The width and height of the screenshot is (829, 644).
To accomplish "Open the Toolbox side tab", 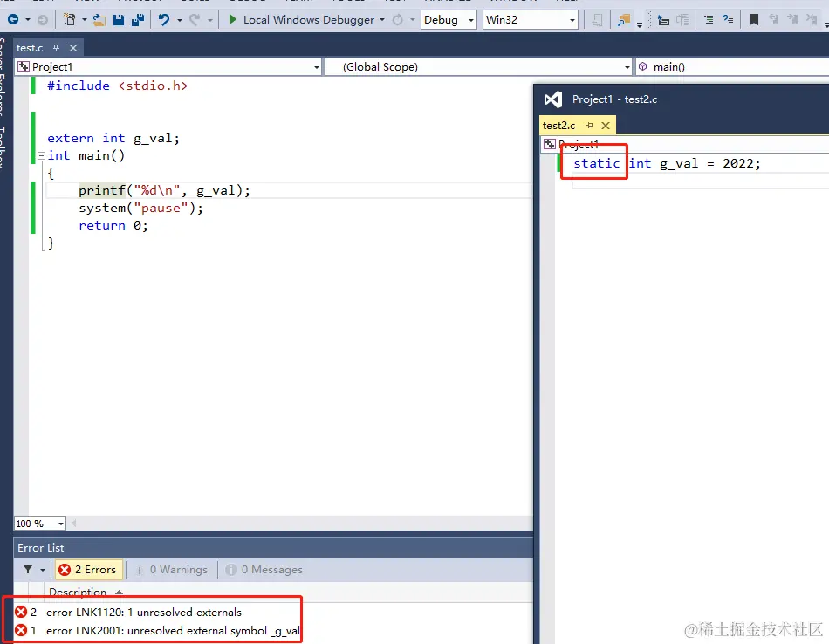I will point(3,147).
